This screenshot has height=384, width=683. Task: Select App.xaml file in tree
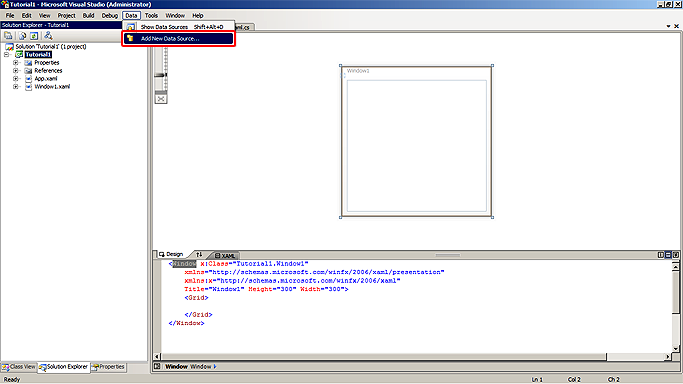point(46,78)
